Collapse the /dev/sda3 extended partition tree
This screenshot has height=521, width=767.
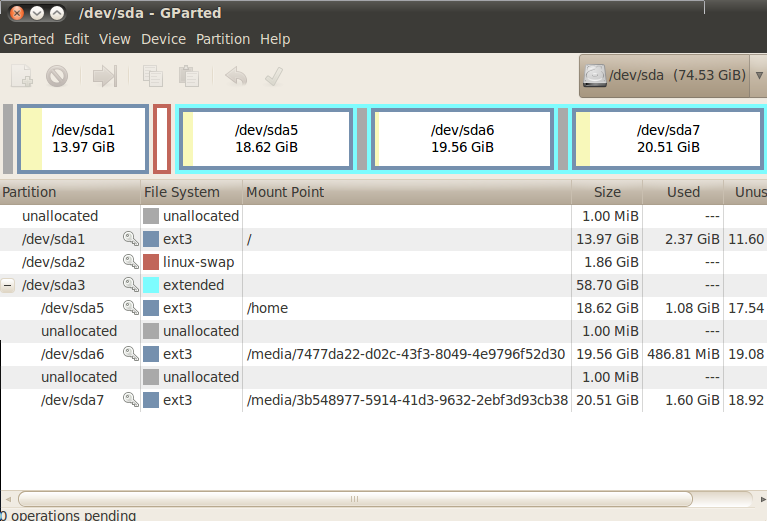[8, 285]
